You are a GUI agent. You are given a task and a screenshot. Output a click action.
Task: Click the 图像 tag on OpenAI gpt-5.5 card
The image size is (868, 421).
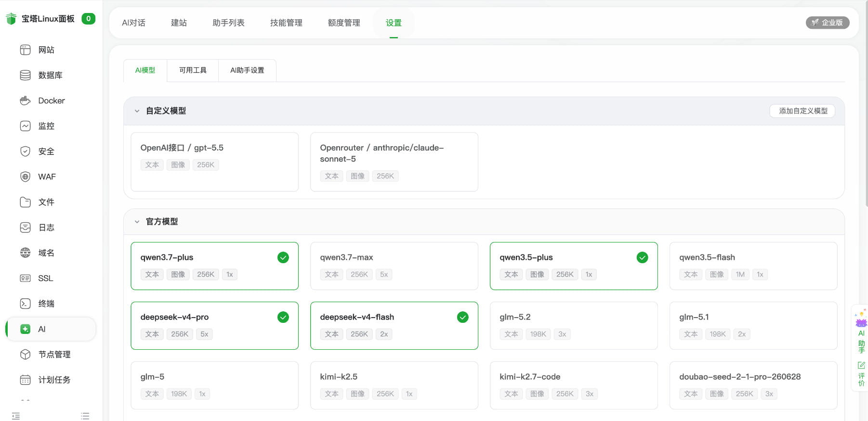[178, 165]
